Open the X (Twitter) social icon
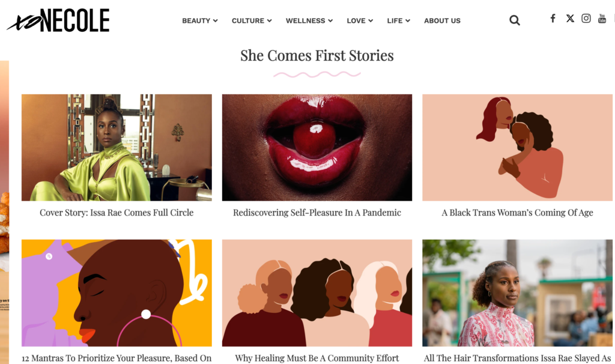615x364 pixels. pos(570,18)
